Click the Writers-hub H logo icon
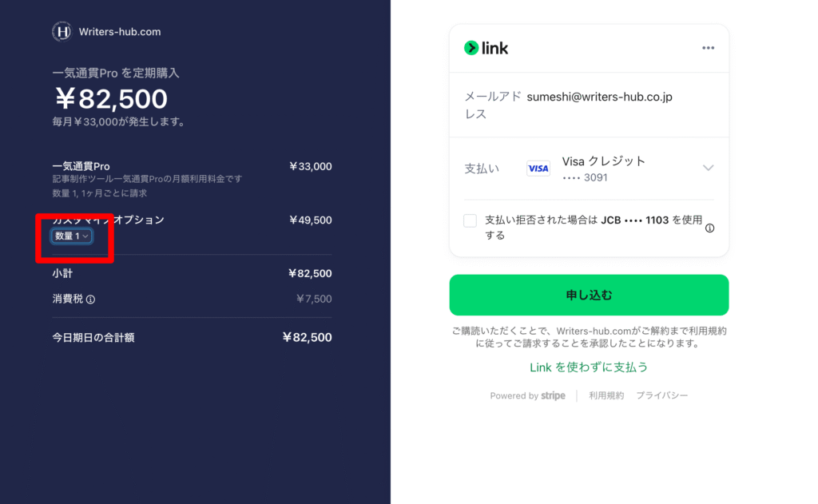The width and height of the screenshot is (818, 504). (62, 32)
